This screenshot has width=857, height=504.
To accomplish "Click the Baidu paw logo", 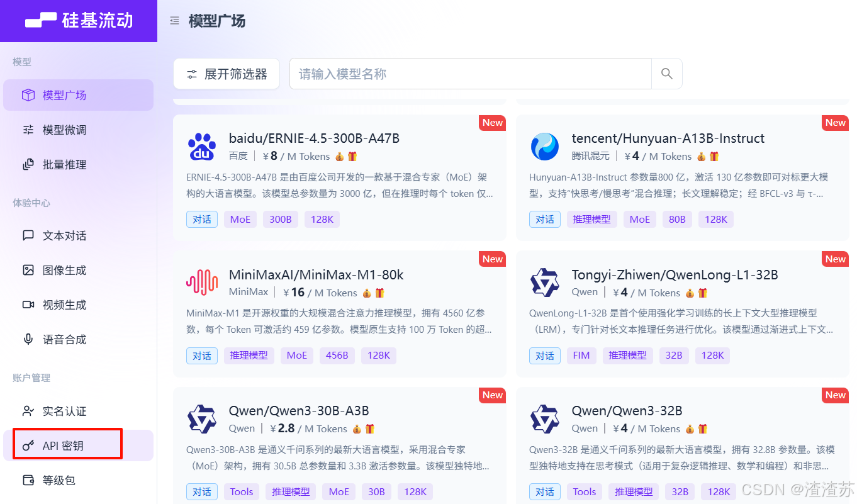I will 201,147.
